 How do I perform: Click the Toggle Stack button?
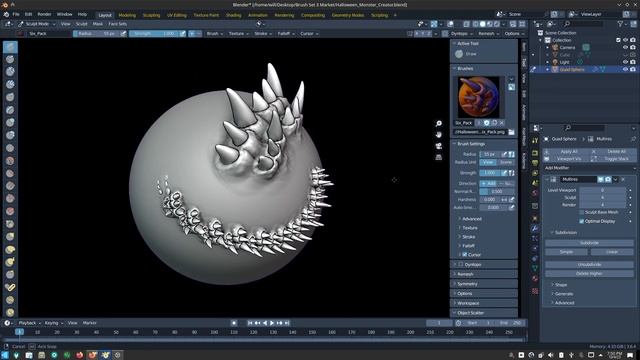click(x=613, y=159)
